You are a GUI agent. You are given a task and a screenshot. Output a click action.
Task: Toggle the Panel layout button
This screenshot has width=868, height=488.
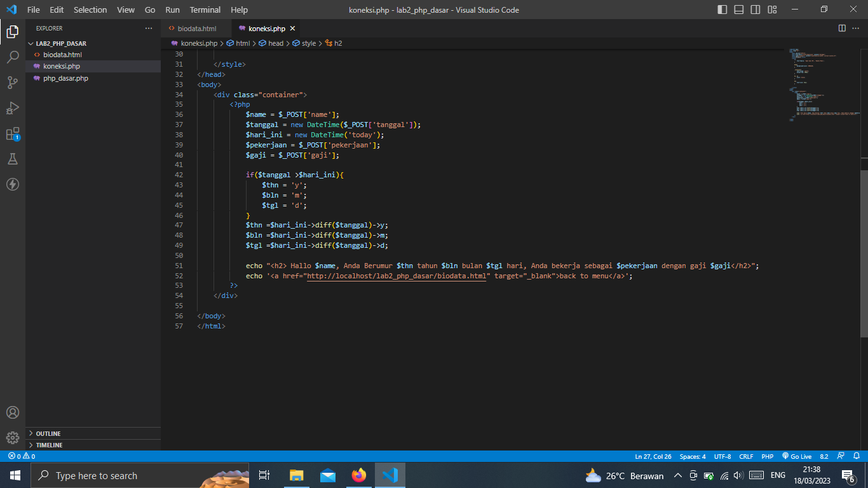click(x=739, y=10)
